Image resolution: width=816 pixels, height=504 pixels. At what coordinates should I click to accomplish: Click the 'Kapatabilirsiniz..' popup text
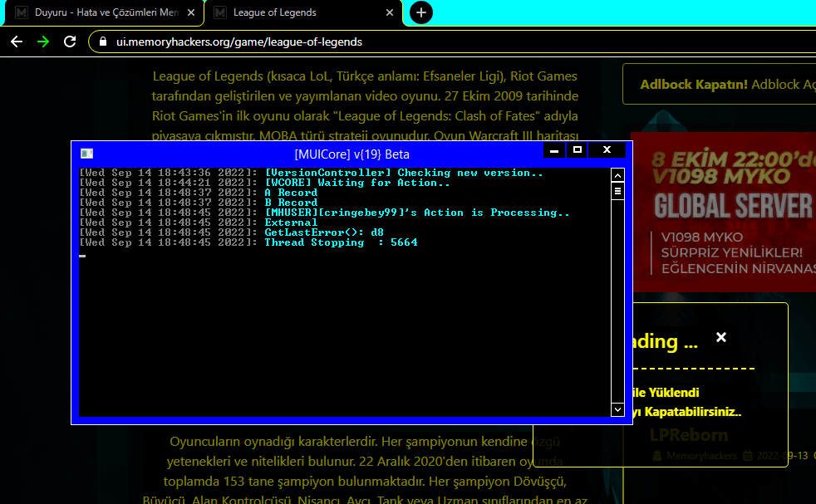(693, 411)
